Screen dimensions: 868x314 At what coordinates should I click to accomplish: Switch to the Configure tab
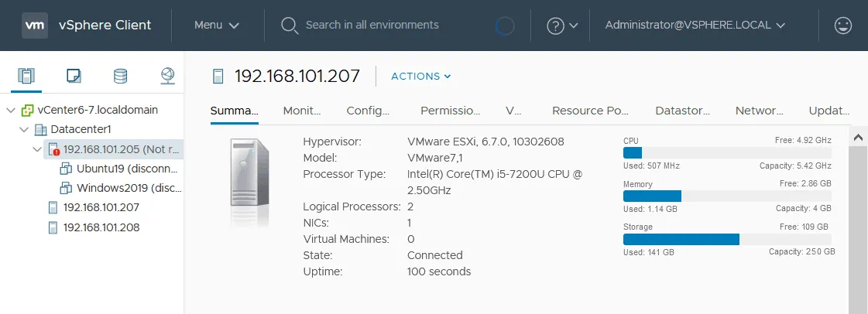tap(369, 111)
